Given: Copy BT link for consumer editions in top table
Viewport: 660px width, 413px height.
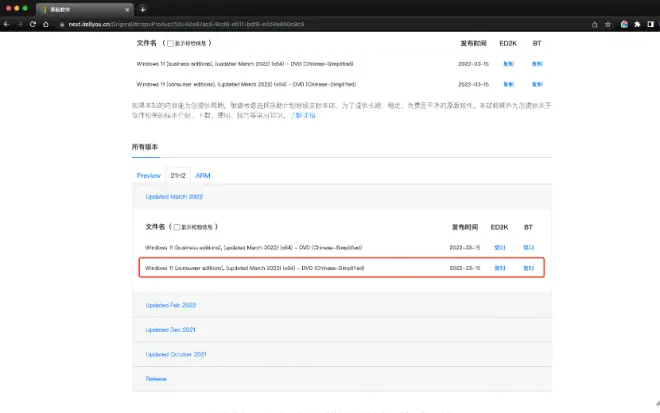Looking at the screenshot, I should [537, 84].
